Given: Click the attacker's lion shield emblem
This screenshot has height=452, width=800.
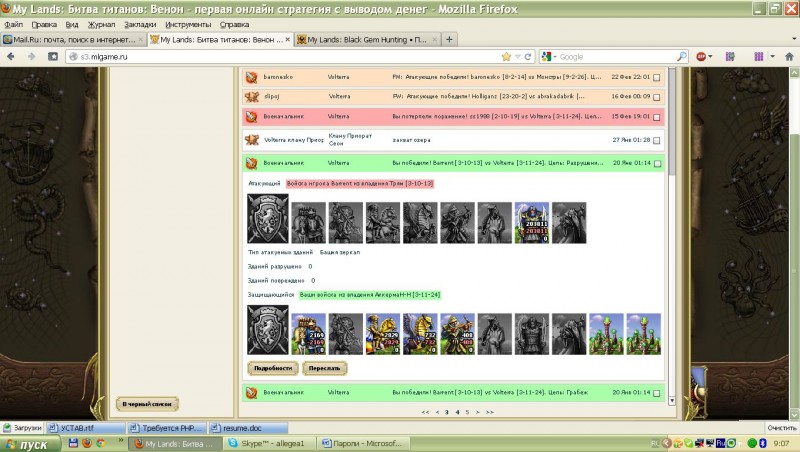Looking at the screenshot, I should tap(268, 221).
